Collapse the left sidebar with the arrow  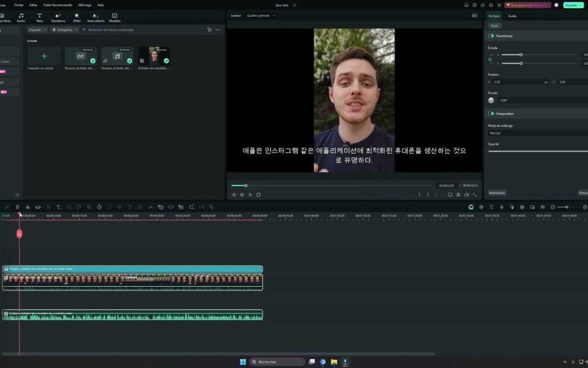click(x=17, y=195)
